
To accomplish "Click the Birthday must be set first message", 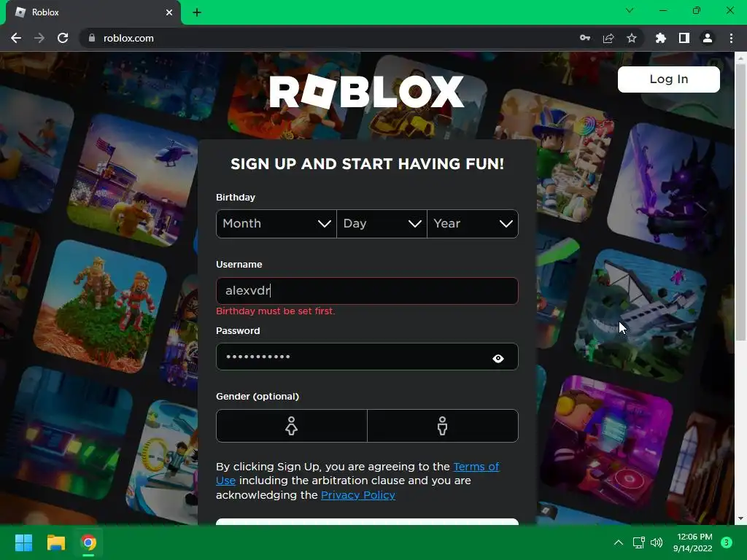I will (x=275, y=311).
